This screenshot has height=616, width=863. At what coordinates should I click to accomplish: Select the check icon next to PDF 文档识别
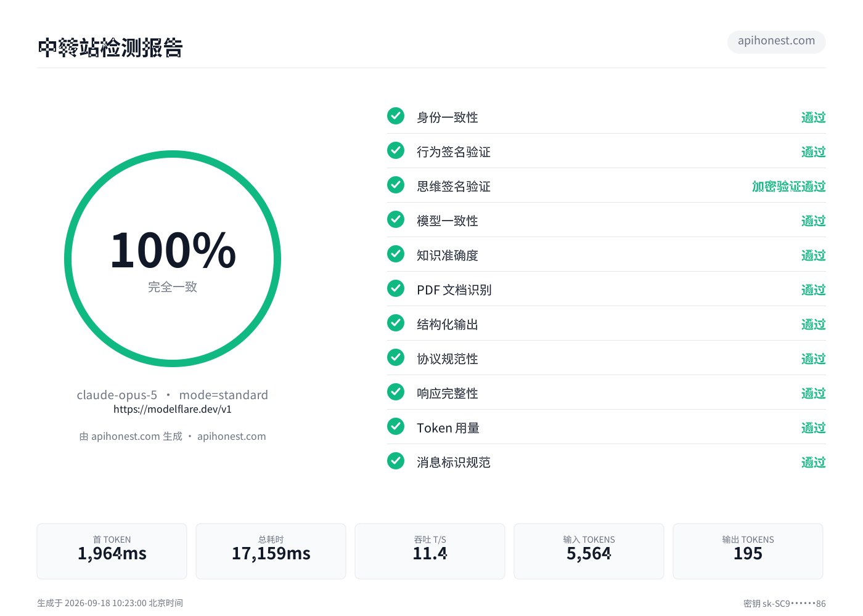pos(396,288)
